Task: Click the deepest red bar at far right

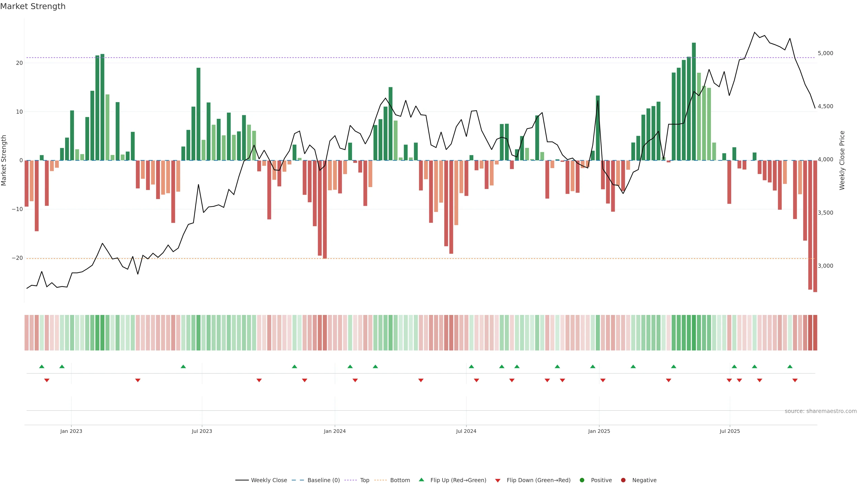Action: pyautogui.click(x=815, y=226)
